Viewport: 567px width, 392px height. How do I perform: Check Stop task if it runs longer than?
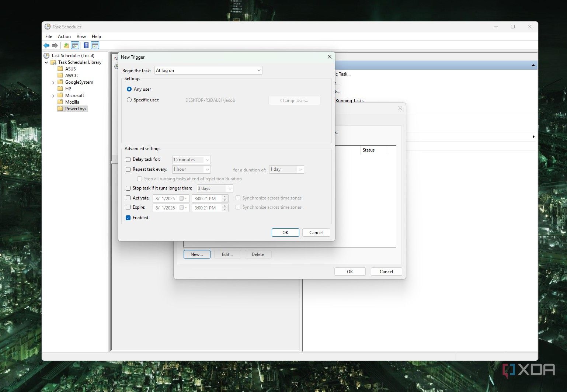(x=128, y=188)
